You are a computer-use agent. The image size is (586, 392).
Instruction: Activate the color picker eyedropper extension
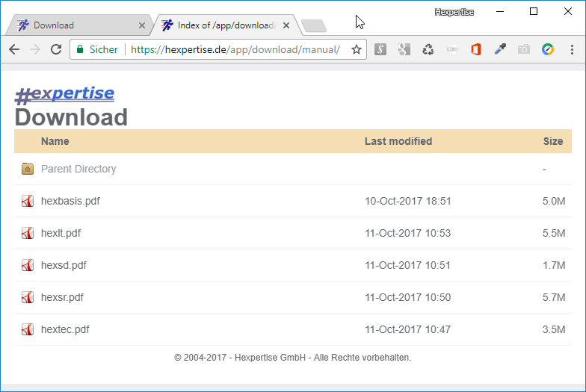500,49
